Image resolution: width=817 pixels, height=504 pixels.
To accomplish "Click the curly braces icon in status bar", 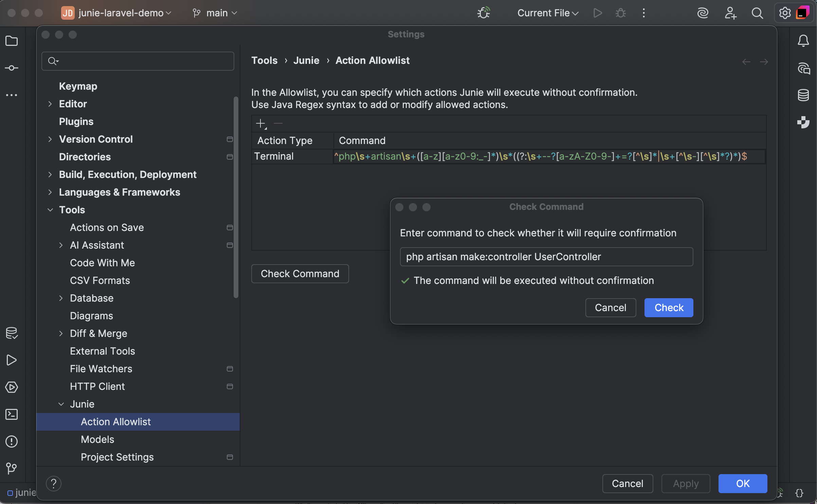I will pos(800,493).
